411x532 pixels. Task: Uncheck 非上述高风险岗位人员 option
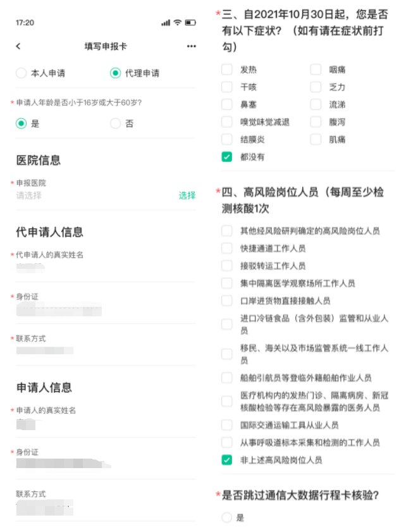point(227,460)
